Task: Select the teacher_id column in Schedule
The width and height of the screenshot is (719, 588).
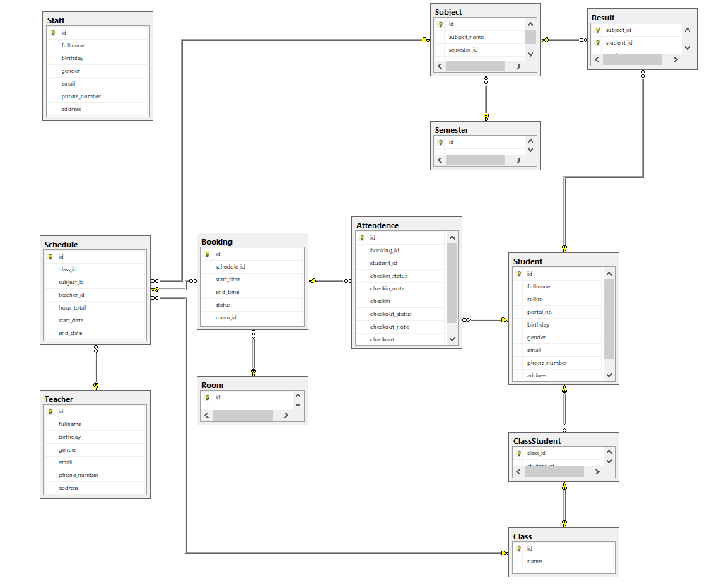Action: [x=71, y=295]
